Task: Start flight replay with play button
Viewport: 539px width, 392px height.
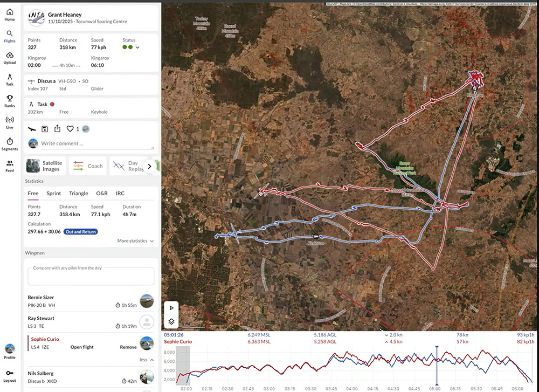Action: 171,307
